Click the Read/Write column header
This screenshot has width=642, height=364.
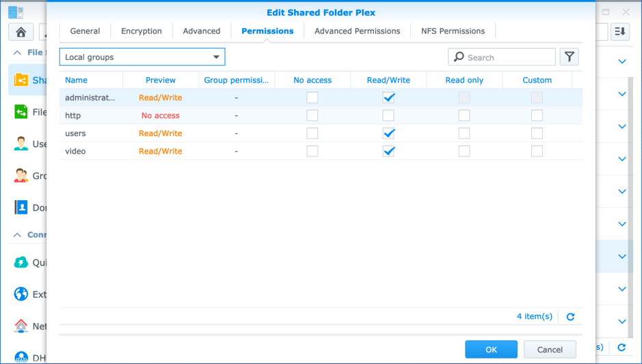[x=388, y=80]
